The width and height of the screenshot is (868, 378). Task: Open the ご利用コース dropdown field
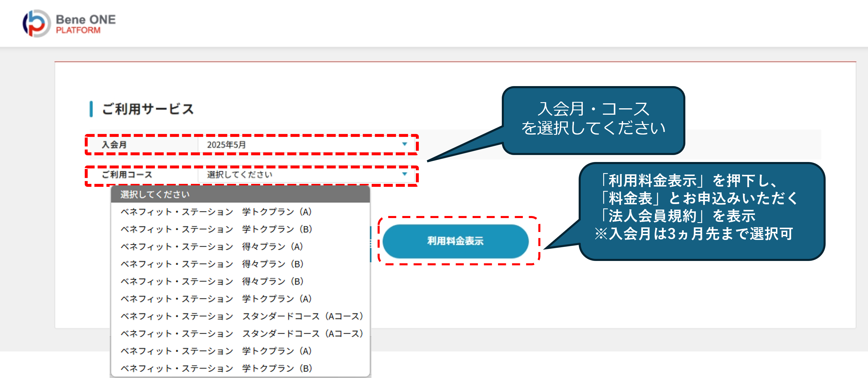306,175
